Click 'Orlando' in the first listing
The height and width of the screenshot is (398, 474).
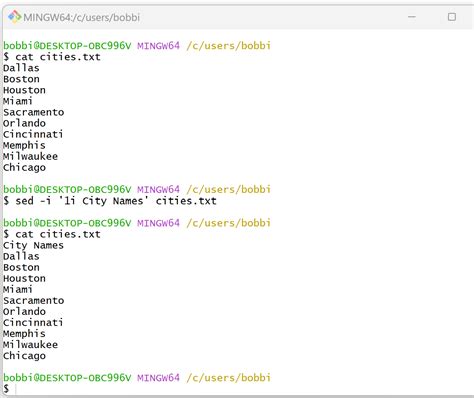24,123
